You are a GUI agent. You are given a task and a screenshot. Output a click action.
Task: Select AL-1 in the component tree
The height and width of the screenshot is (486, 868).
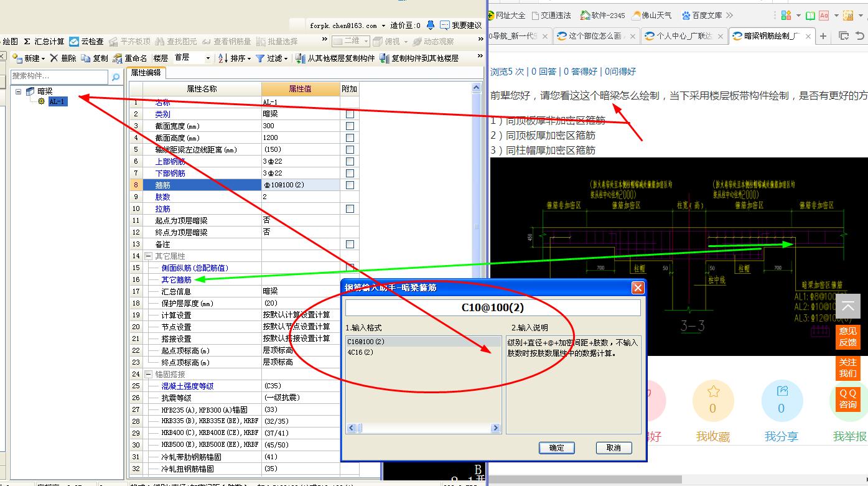point(57,101)
